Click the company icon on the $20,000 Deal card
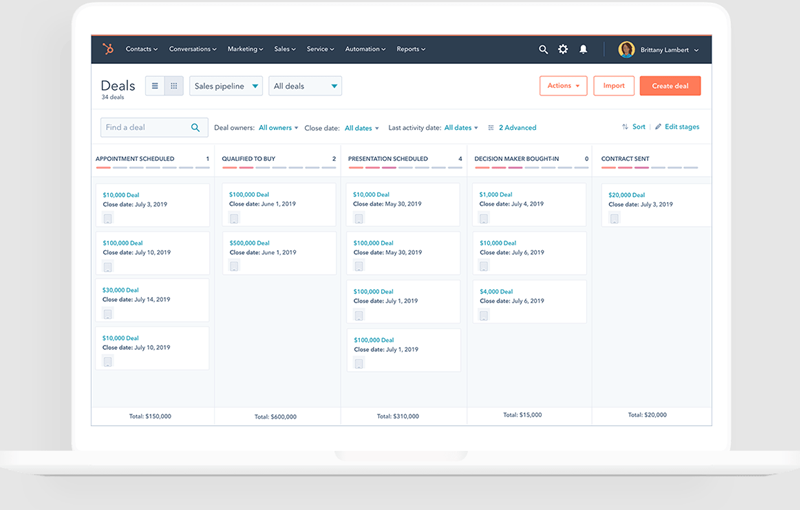Screen dimensions: 800x510 (613, 218)
